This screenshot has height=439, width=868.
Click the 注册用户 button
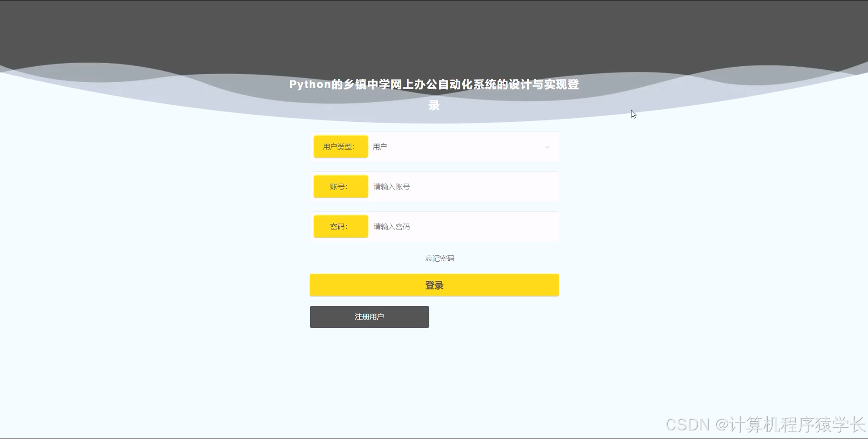[x=369, y=317]
